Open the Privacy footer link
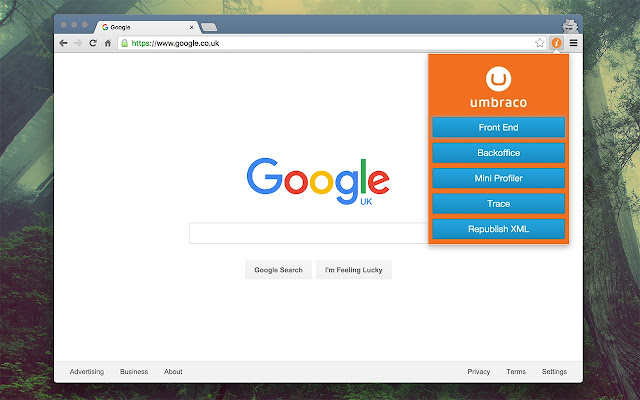The height and width of the screenshot is (400, 640). coord(478,371)
